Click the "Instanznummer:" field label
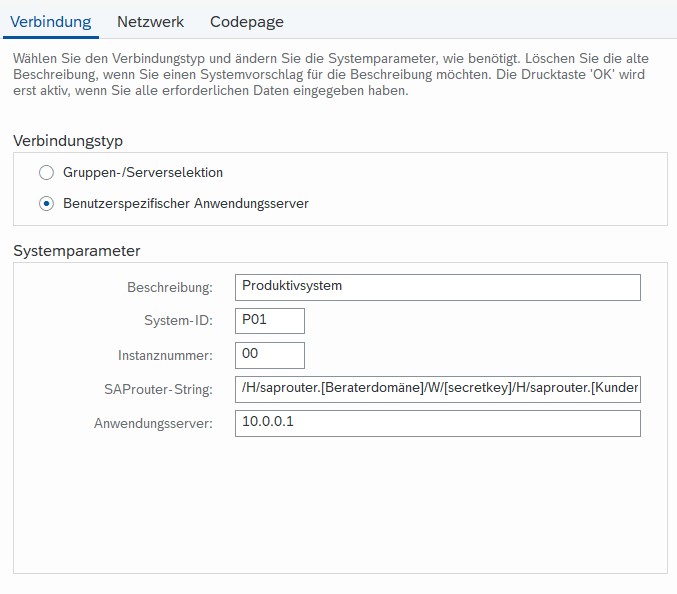This screenshot has height=594, width=677. (165, 356)
